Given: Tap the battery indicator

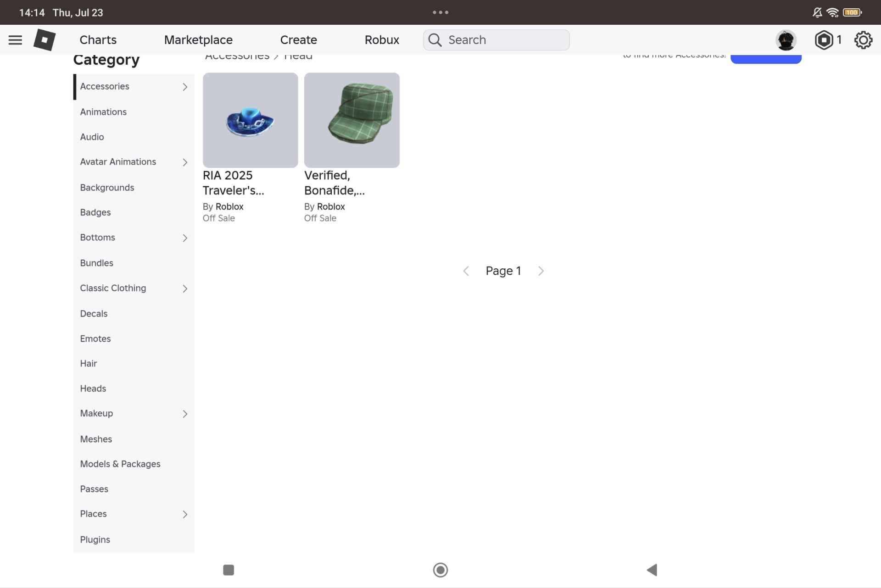Looking at the screenshot, I should pyautogui.click(x=852, y=12).
